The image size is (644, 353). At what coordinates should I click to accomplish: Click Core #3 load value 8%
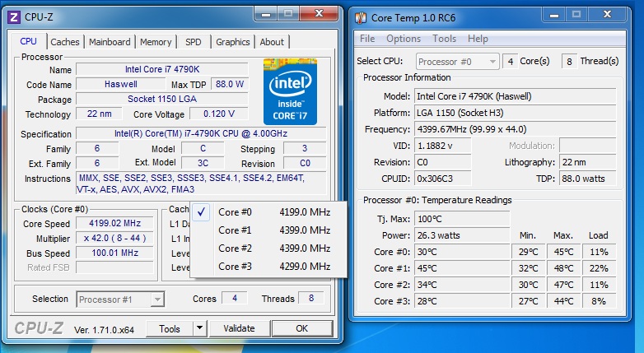point(600,301)
